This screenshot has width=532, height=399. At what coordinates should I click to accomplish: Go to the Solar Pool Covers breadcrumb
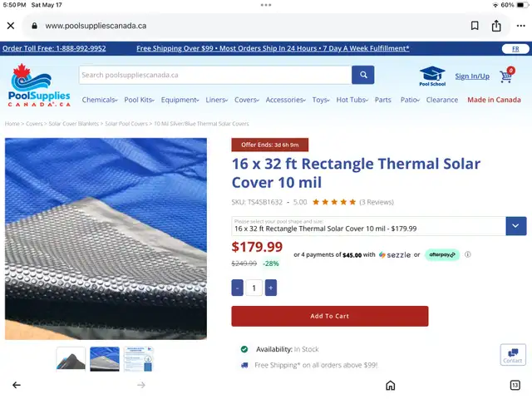click(x=126, y=124)
